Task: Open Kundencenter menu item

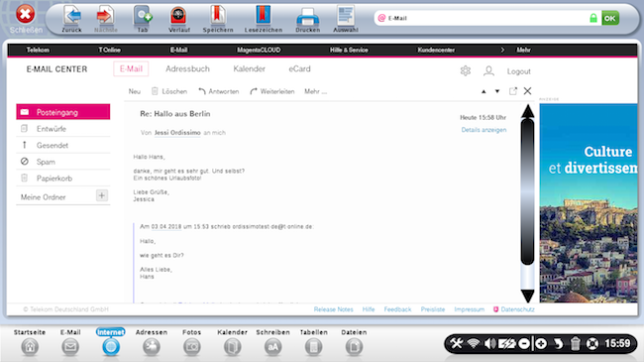Action: [x=436, y=50]
